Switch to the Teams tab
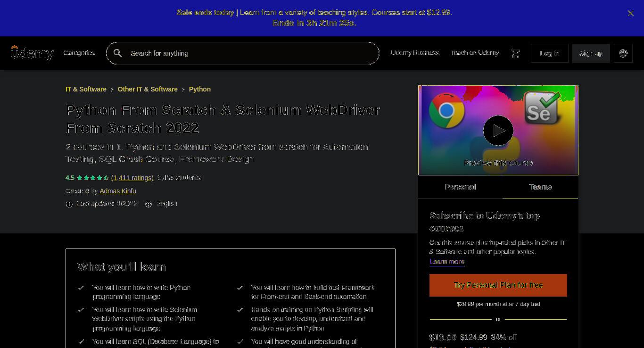 [540, 187]
